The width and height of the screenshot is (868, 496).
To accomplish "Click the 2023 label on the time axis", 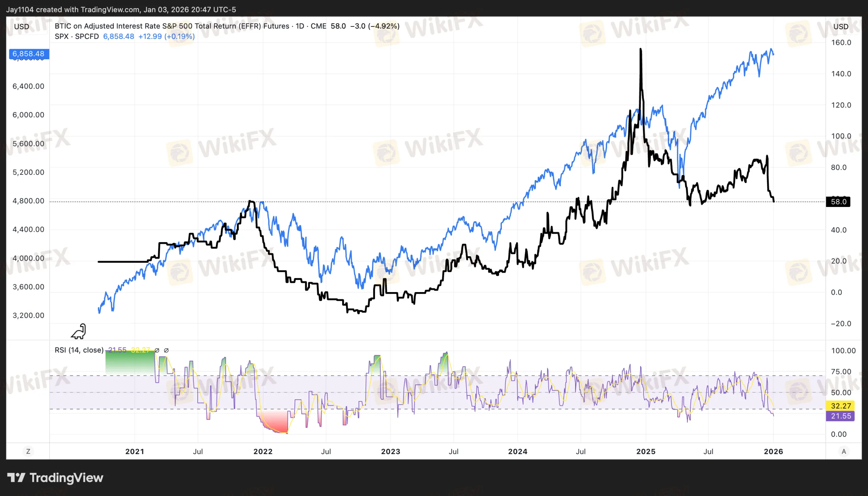I will [391, 451].
